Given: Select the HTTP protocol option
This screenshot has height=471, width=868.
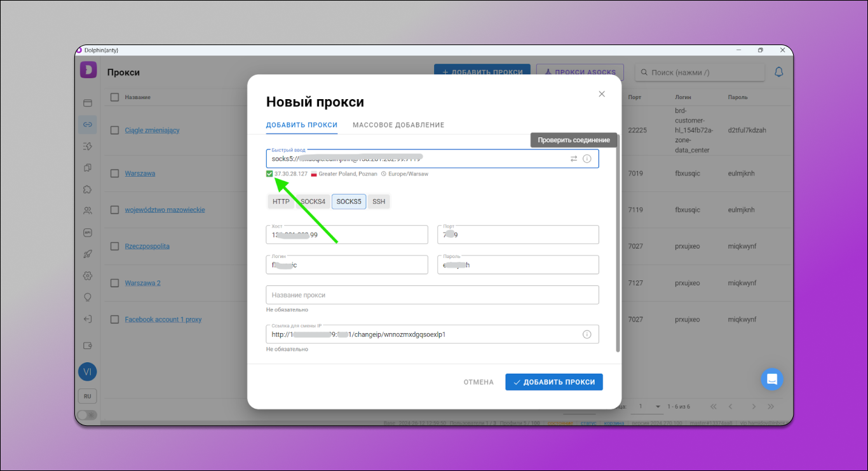Looking at the screenshot, I should pyautogui.click(x=281, y=201).
